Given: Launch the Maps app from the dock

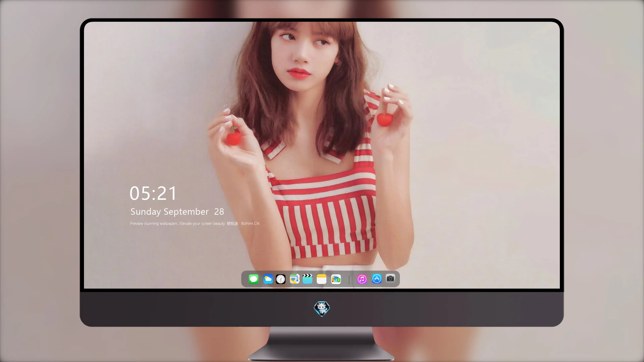Looking at the screenshot, I should (x=294, y=279).
